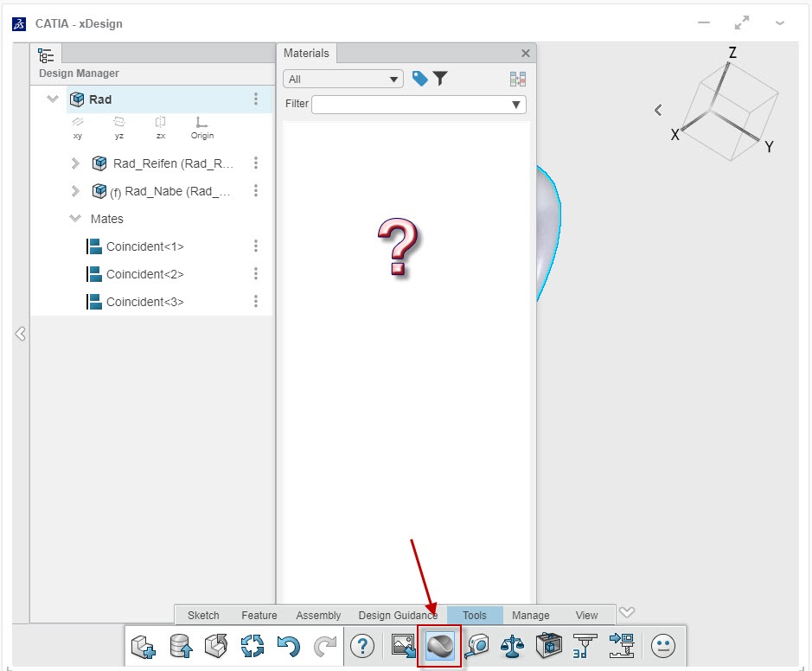This screenshot has width=812, height=671.
Task: Click the CATIA xDesign logo icon
Action: coord(19,24)
